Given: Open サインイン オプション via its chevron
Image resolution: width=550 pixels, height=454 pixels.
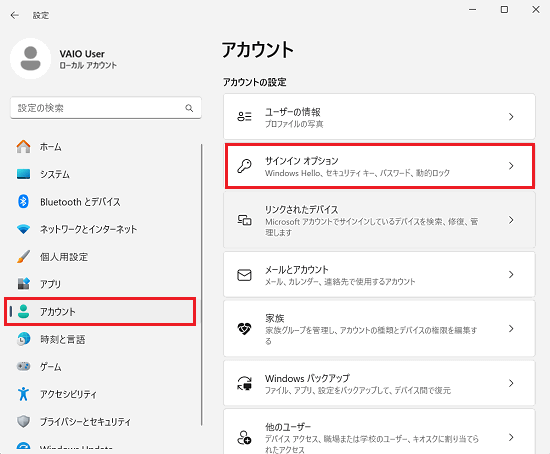Looking at the screenshot, I should click(511, 166).
